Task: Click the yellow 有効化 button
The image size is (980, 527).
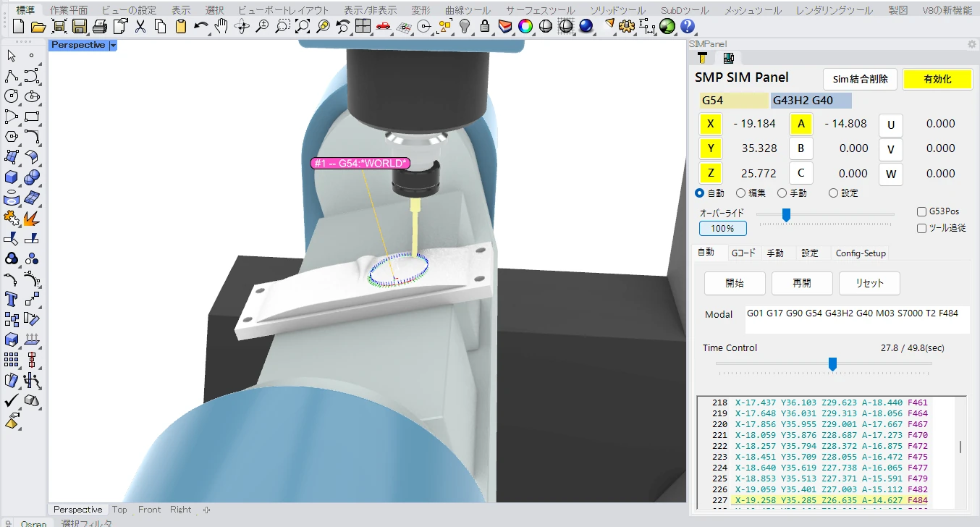Action: (937, 79)
